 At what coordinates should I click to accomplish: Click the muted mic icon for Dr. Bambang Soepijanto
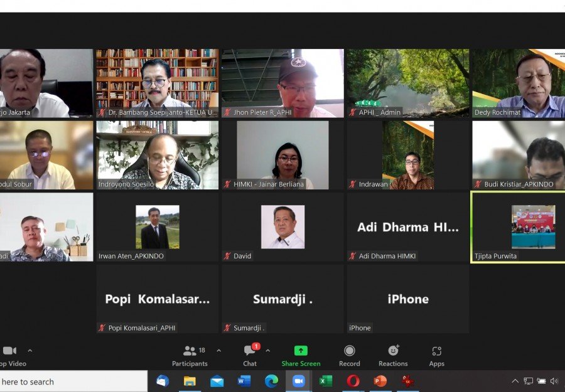[x=102, y=112]
